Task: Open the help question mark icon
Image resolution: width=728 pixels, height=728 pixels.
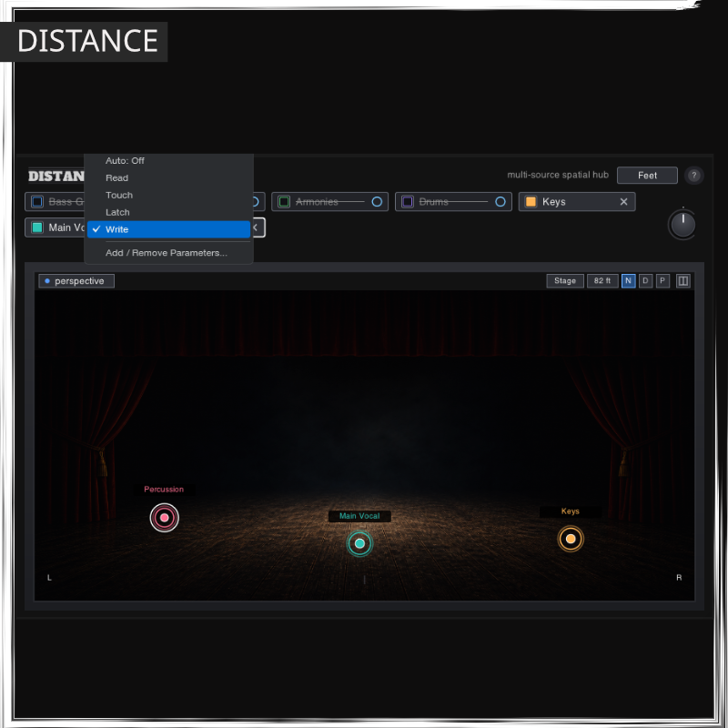Action: tap(693, 176)
